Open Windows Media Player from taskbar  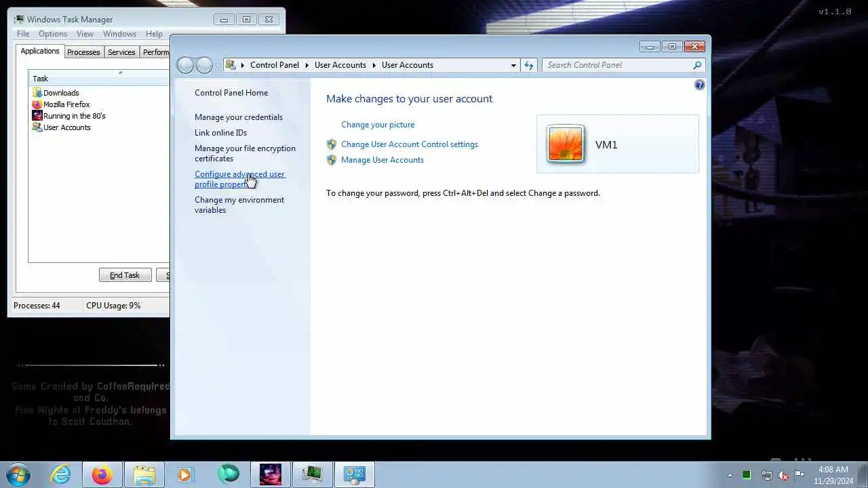186,474
